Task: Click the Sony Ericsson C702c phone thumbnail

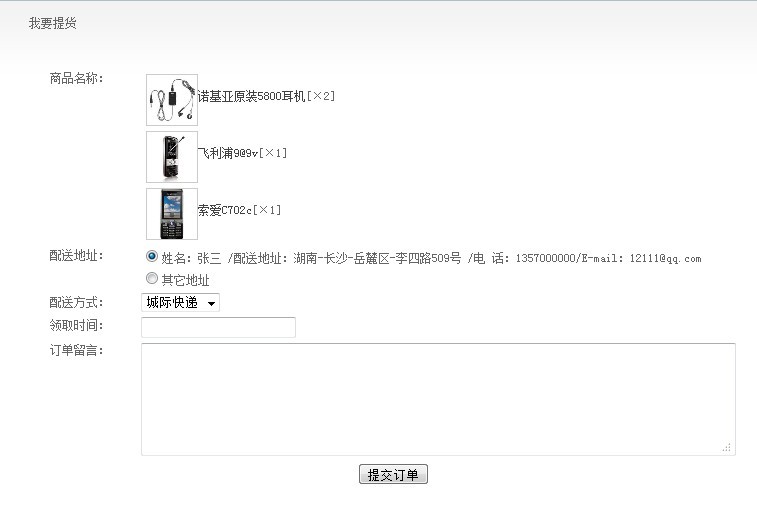Action: (172, 214)
